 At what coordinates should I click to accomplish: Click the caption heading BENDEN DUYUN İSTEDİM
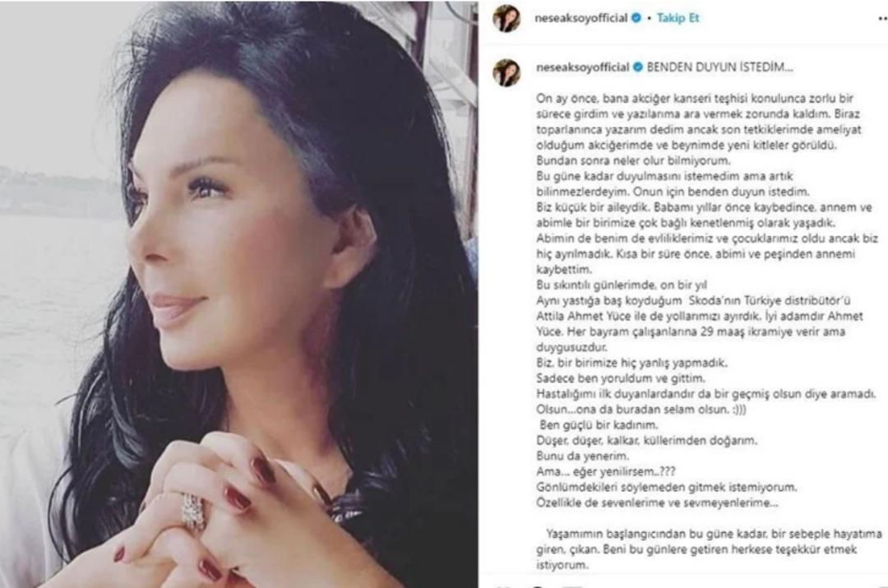coord(719,67)
